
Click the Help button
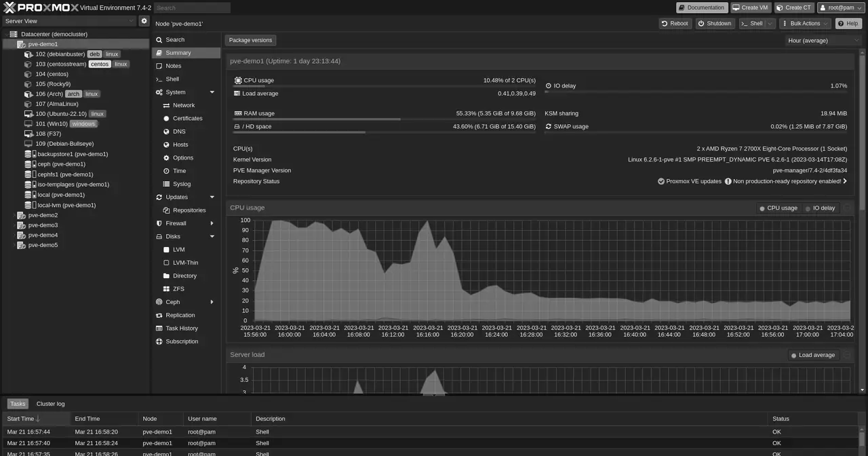pos(848,23)
